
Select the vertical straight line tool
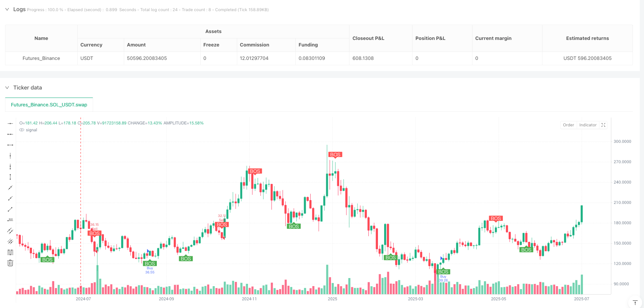click(10, 156)
